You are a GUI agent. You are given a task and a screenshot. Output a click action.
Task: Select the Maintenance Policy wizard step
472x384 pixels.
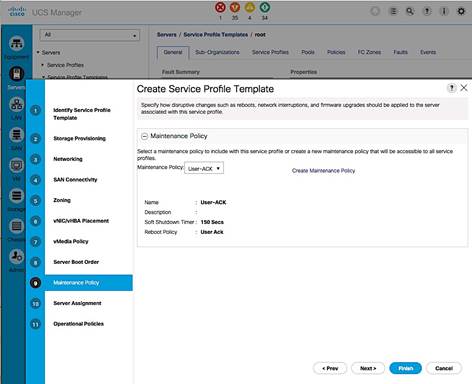pos(89,283)
